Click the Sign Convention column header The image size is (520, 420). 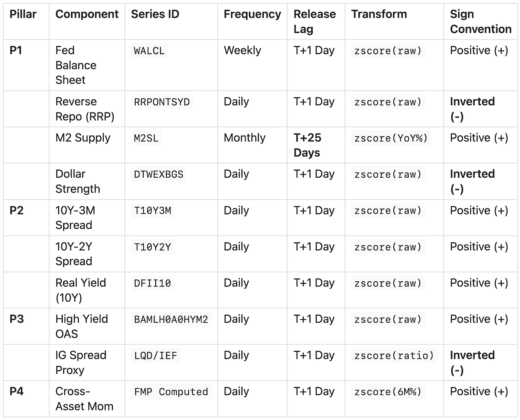coord(481,22)
